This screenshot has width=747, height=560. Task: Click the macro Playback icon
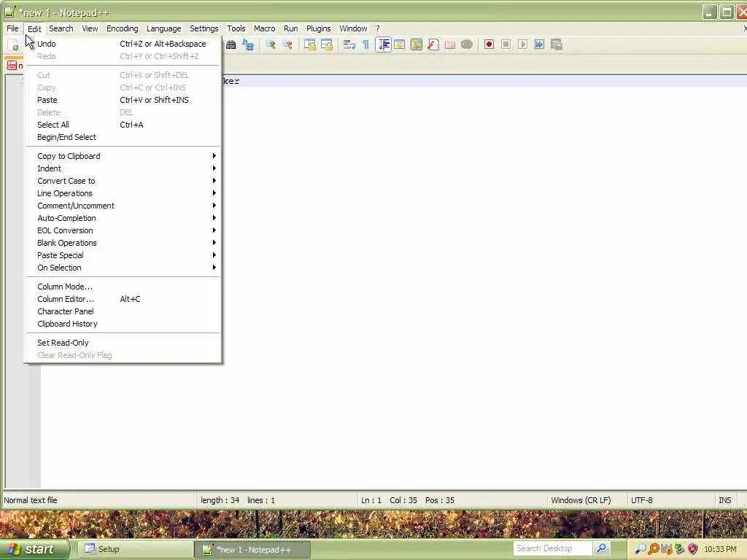click(522, 44)
